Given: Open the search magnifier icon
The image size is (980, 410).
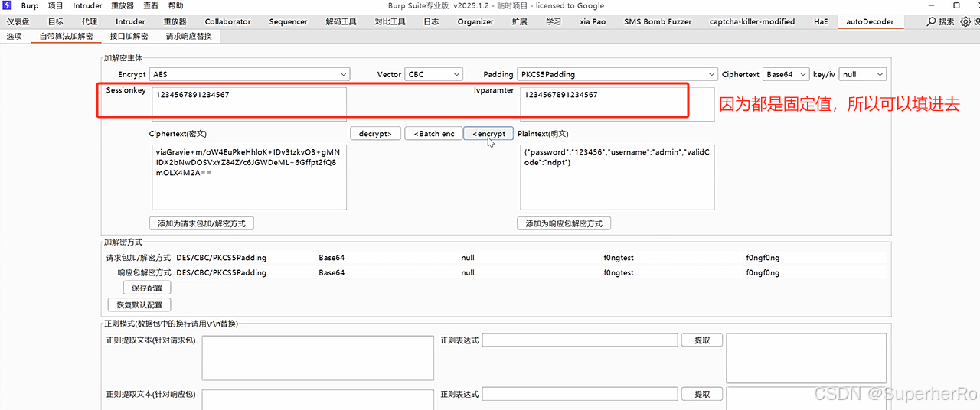Looking at the screenshot, I should point(931,22).
